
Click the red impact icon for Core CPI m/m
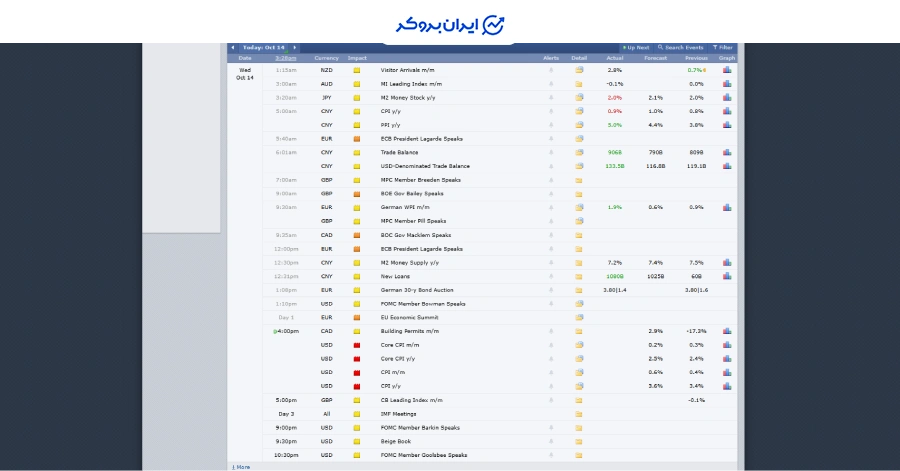356,345
